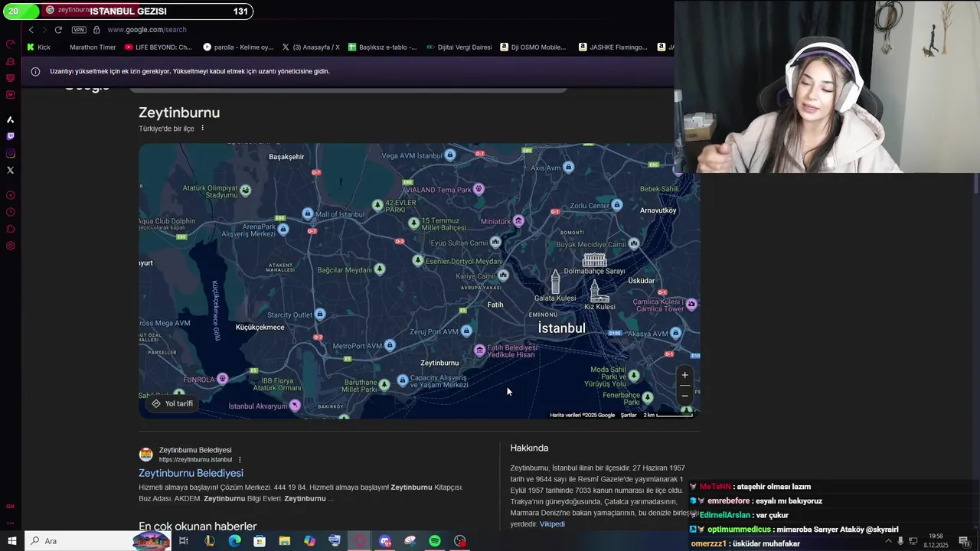Screen dimensions: 980x551
Task: Select the VIALAND Tema Park map pin
Action: (479, 189)
